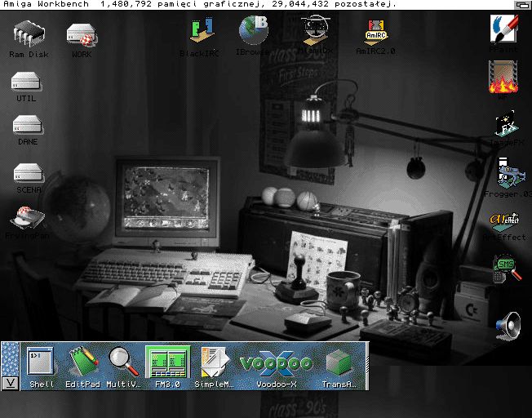The height and width of the screenshot is (418, 532).
Task: Click the Amiga Workbench title bar text
Action: [x=47, y=4]
